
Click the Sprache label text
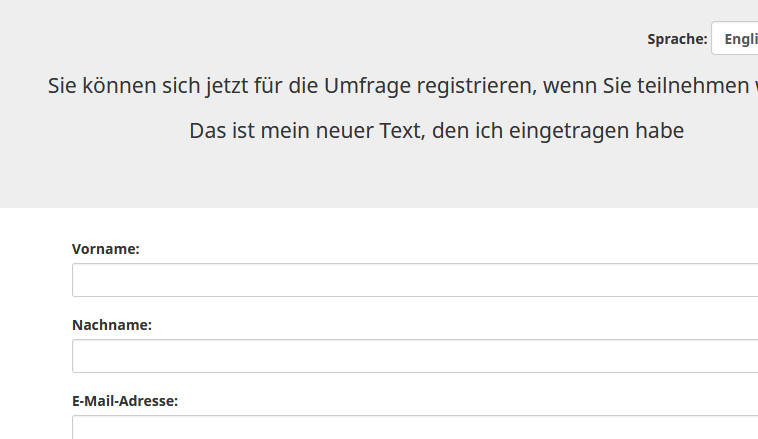677,39
